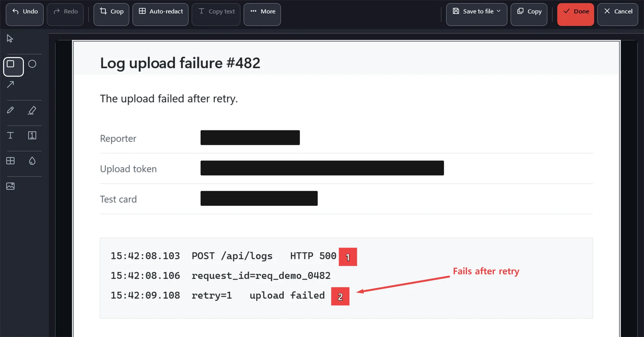
Task: Click the log text 'request_id=req_demo_0482'
Action: tap(261, 275)
